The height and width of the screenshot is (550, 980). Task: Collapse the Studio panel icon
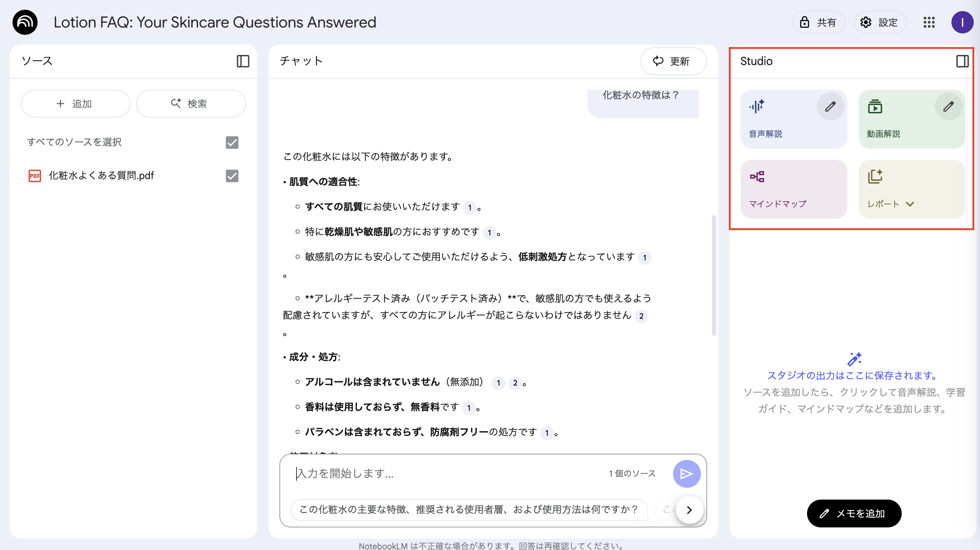pyautogui.click(x=962, y=61)
